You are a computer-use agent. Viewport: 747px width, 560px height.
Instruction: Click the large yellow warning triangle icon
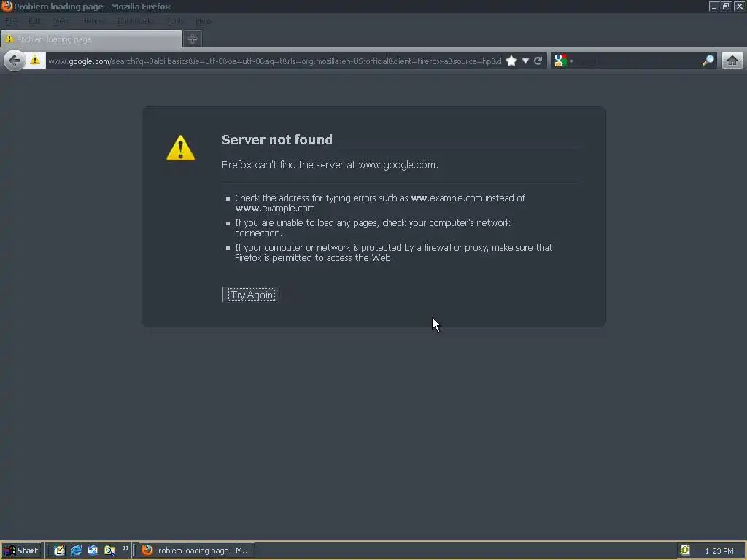(181, 148)
